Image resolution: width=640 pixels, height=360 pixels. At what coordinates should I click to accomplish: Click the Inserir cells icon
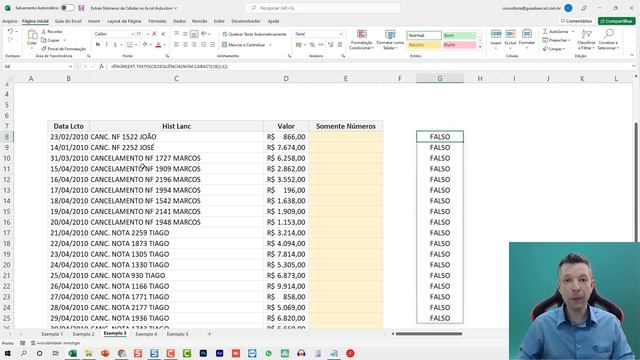click(x=496, y=34)
